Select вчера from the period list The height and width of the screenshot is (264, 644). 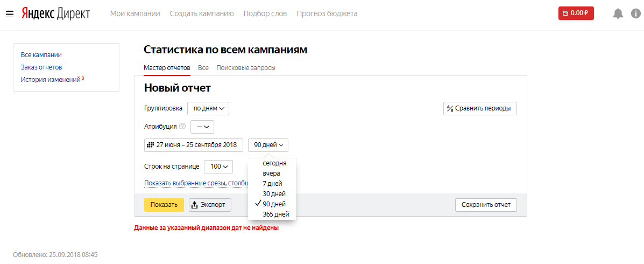click(272, 173)
